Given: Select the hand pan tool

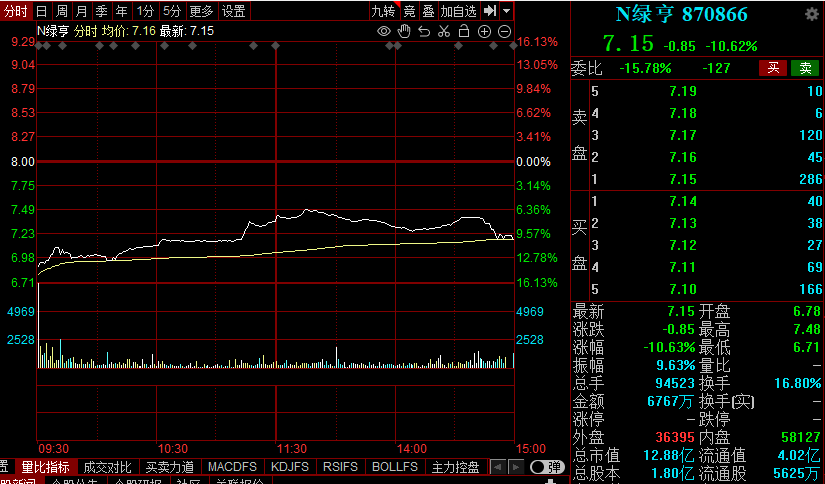Looking at the screenshot, I should [x=404, y=32].
